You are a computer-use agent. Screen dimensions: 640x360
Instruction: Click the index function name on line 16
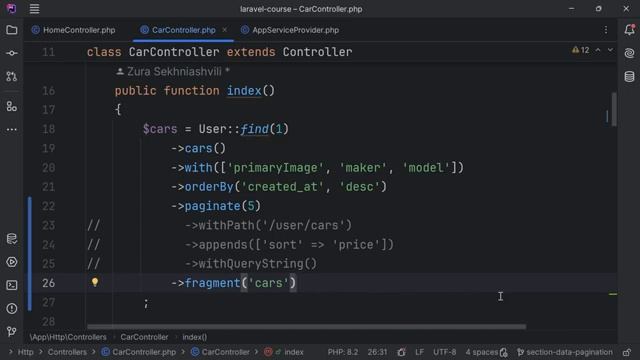(244, 91)
